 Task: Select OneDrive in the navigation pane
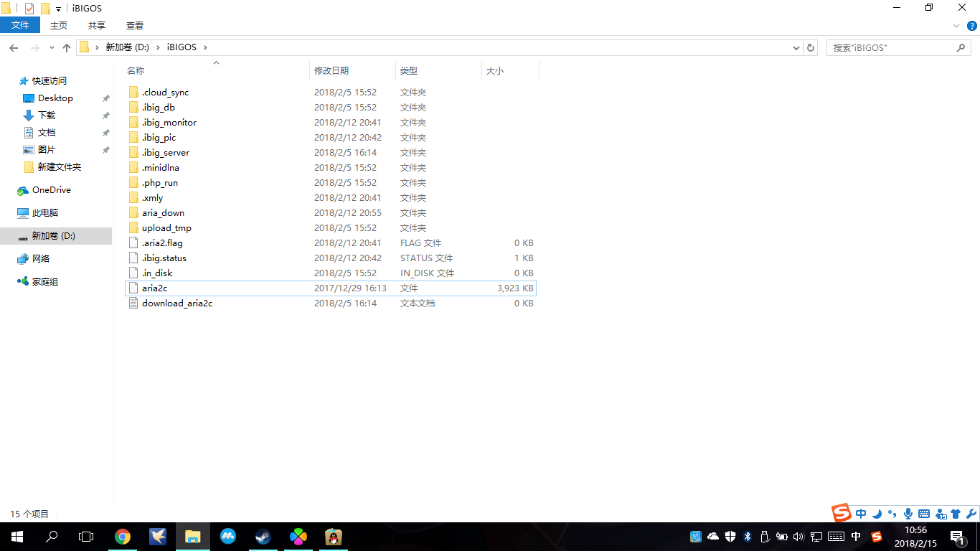click(x=51, y=190)
